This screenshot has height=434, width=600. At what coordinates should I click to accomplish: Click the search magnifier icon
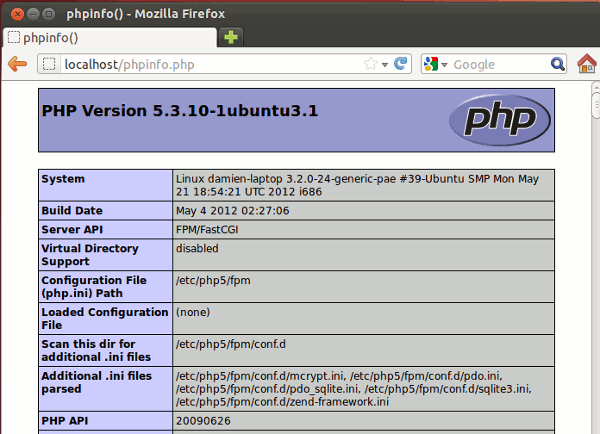(558, 64)
